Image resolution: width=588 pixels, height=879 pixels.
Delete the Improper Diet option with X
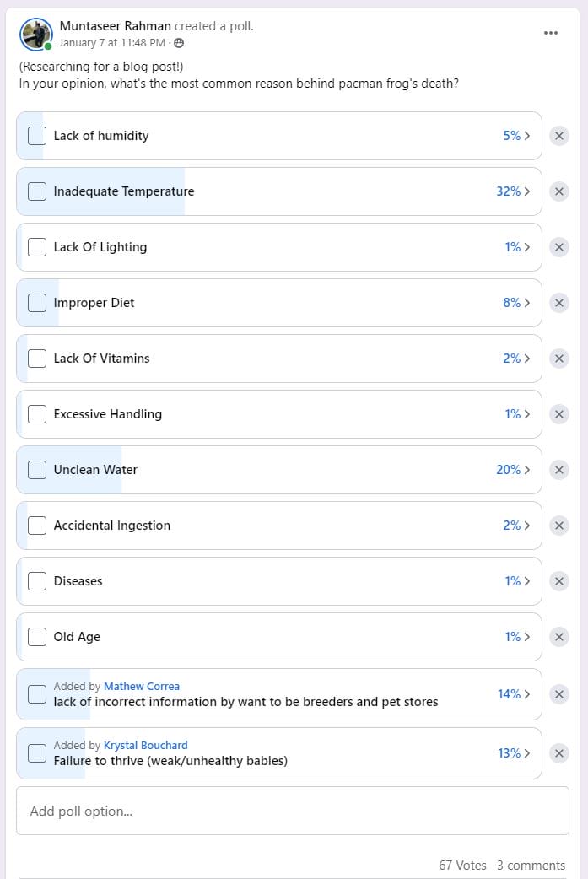pos(559,303)
